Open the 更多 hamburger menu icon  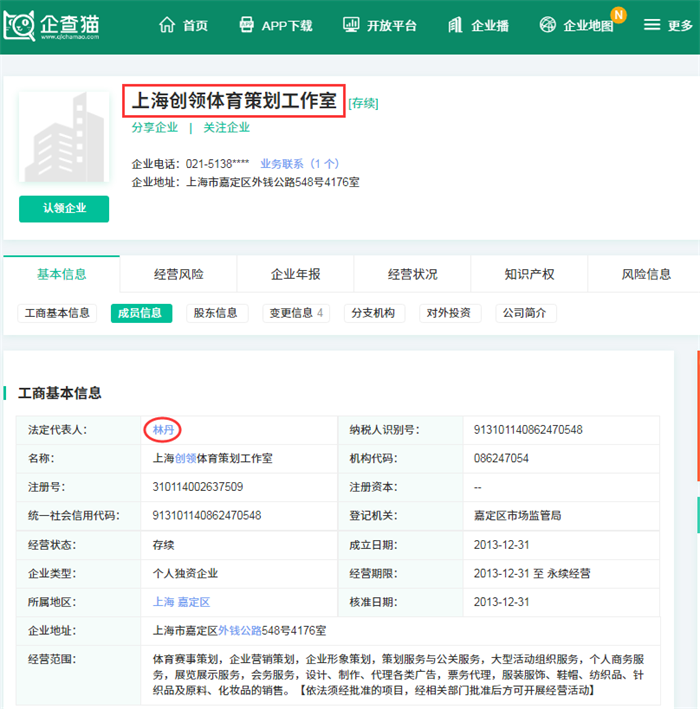coord(652,25)
